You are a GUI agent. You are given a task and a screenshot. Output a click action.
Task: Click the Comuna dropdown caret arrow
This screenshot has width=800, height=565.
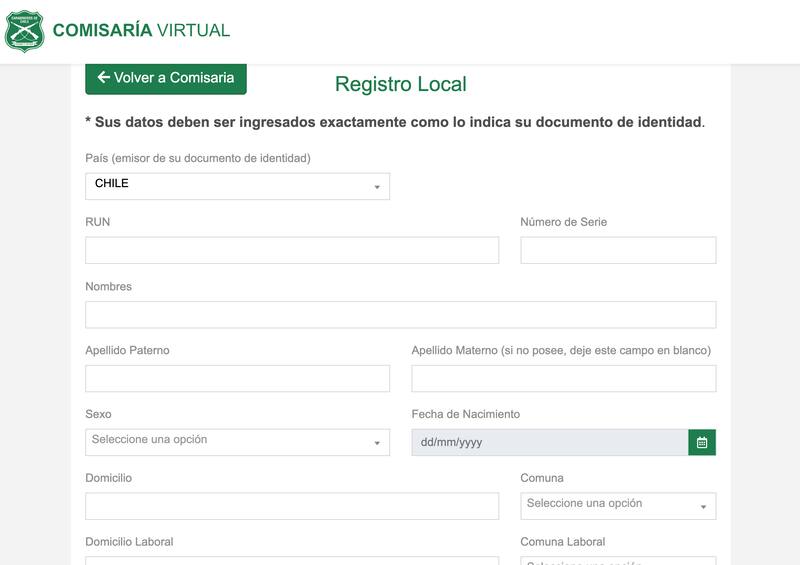(x=703, y=507)
